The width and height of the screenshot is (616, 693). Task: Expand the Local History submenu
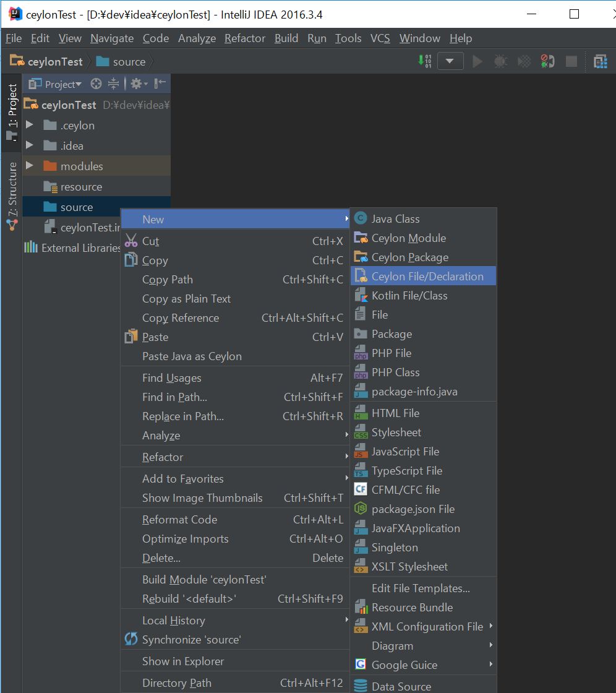(x=235, y=621)
